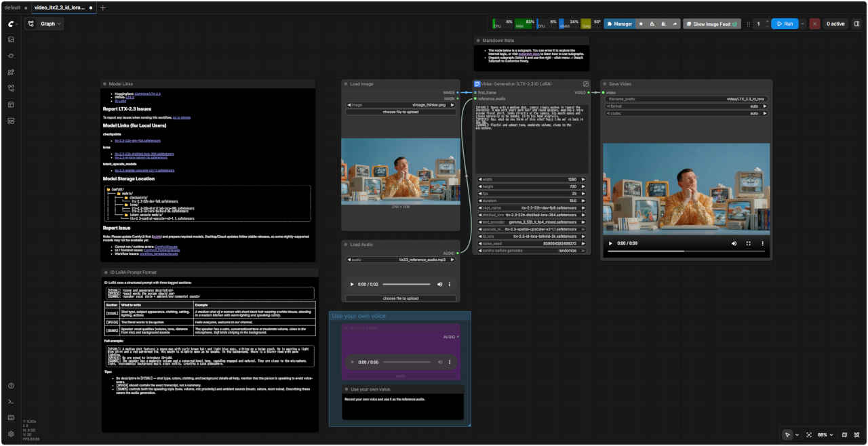Screen dimensions: 868x446
Task: Open subgraph via Video Generation node's corner icon
Action: point(586,84)
